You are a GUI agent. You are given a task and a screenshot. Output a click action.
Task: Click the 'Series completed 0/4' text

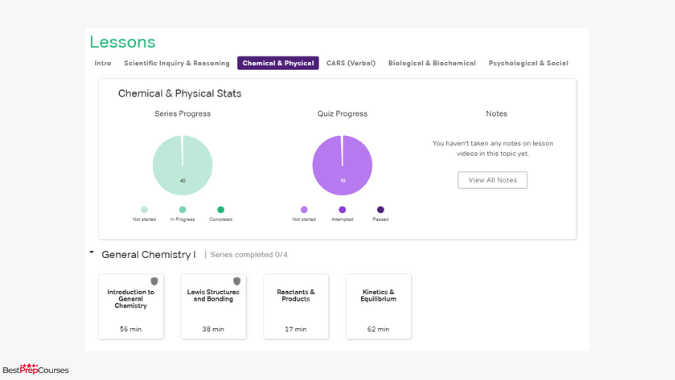tap(249, 255)
